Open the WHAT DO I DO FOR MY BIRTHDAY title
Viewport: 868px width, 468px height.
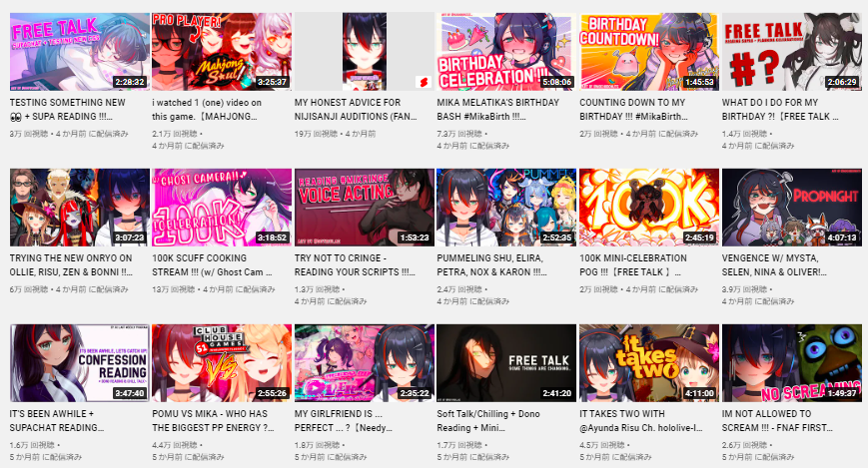pyautogui.click(x=780, y=110)
